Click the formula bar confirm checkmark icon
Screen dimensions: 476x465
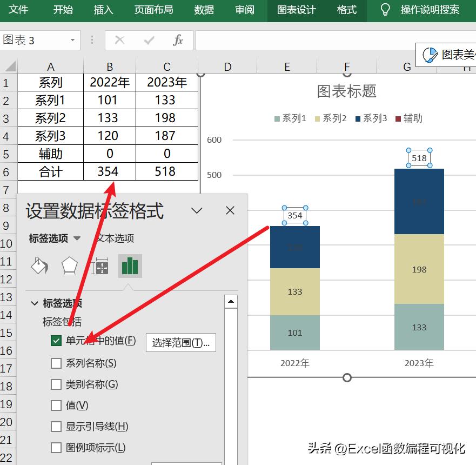(x=149, y=40)
